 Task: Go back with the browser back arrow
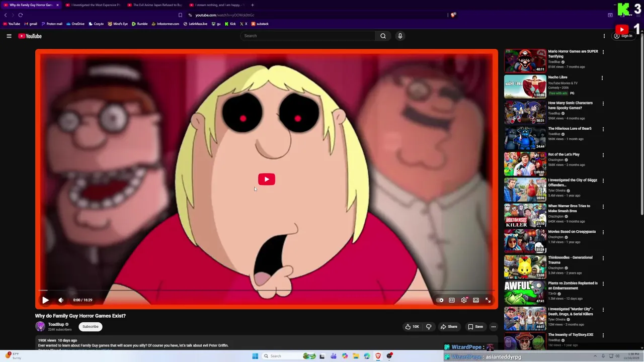6,15
